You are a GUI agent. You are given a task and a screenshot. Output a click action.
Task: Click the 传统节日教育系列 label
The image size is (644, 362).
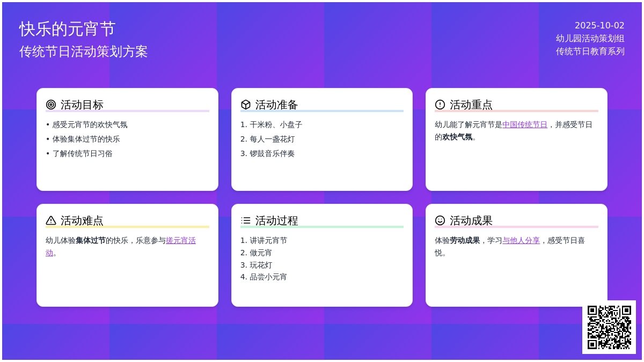coord(590,51)
